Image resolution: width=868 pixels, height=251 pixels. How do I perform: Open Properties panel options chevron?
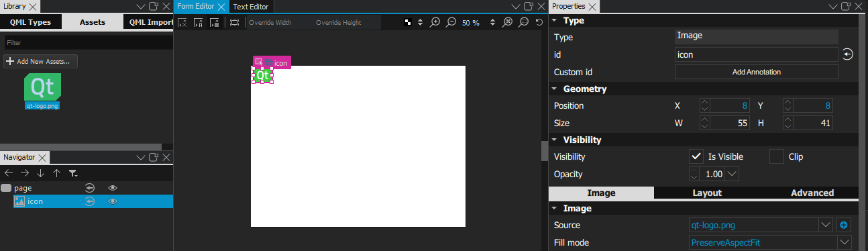click(x=834, y=6)
